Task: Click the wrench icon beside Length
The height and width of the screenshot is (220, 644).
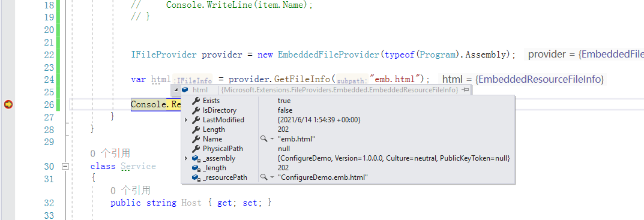Action: (196, 129)
